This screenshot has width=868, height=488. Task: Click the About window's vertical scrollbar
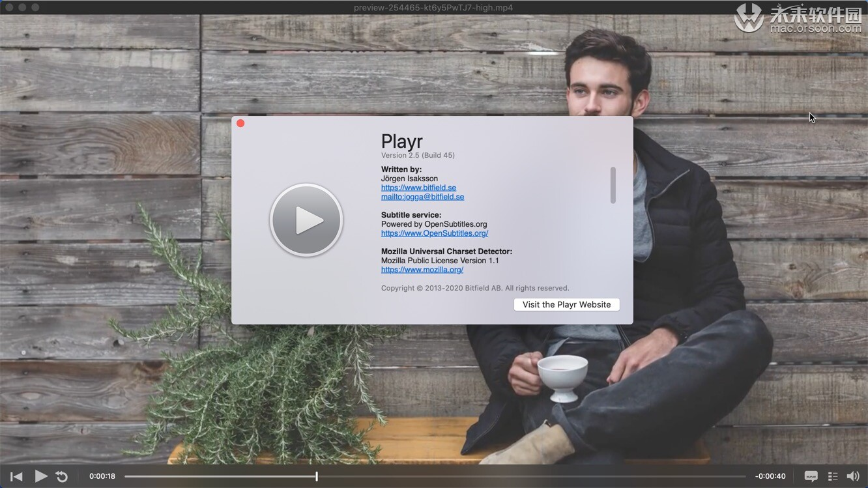[x=613, y=185]
